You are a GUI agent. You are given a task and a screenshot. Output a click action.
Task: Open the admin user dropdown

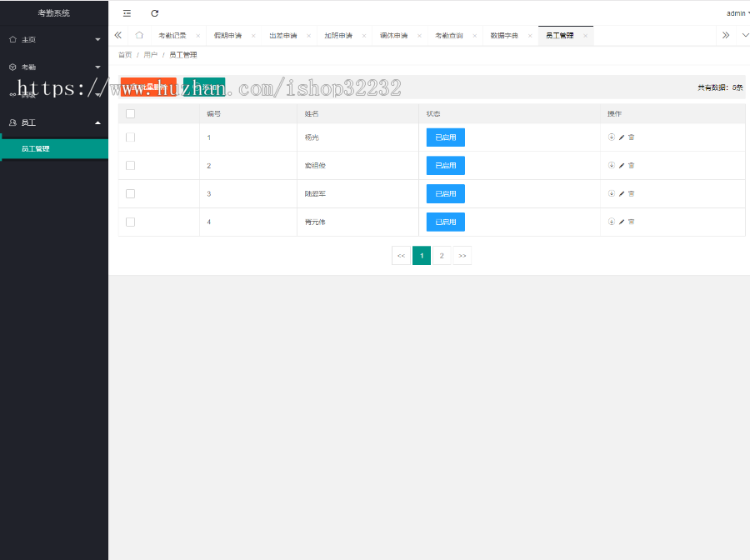[737, 13]
